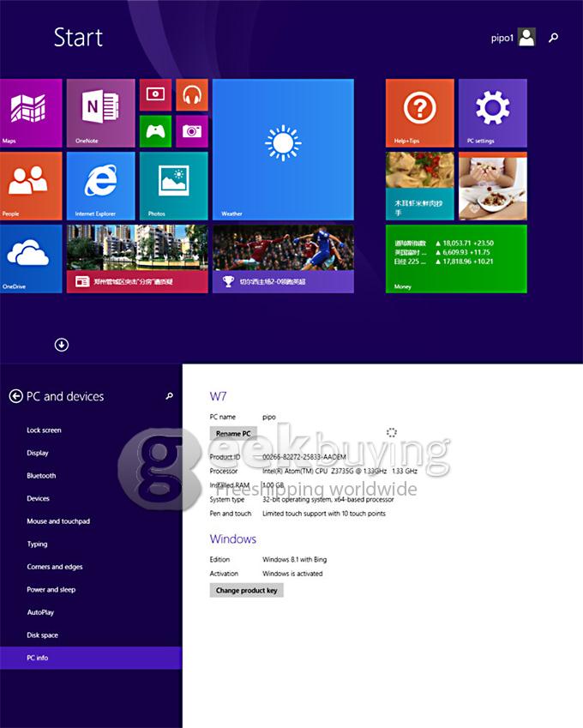Launch the Camera tile
The height and width of the screenshot is (728, 583).
tap(192, 131)
